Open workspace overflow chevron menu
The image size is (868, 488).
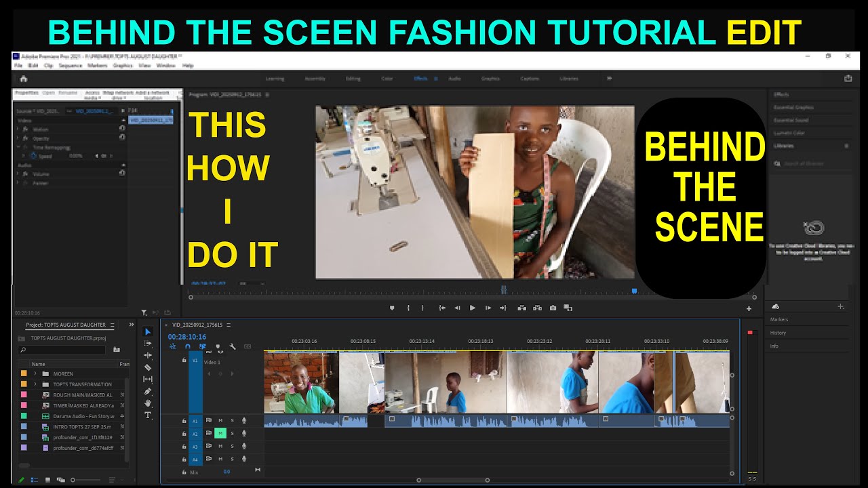[x=609, y=79]
